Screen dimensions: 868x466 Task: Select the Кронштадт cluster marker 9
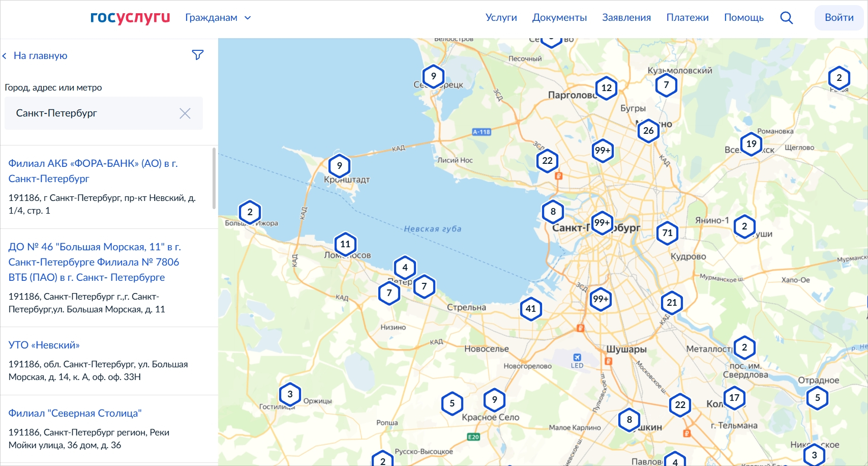point(339,165)
